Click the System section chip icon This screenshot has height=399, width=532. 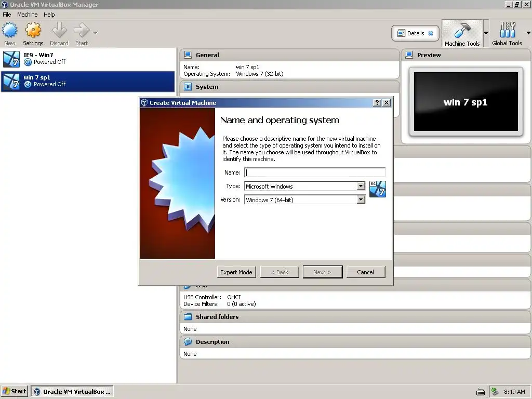[x=188, y=87]
